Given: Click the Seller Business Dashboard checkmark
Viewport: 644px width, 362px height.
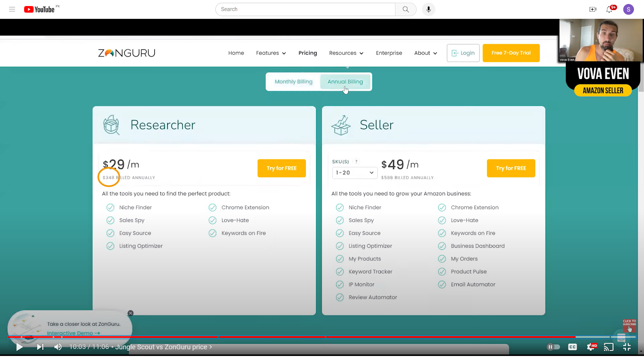Looking at the screenshot, I should pyautogui.click(x=442, y=246).
